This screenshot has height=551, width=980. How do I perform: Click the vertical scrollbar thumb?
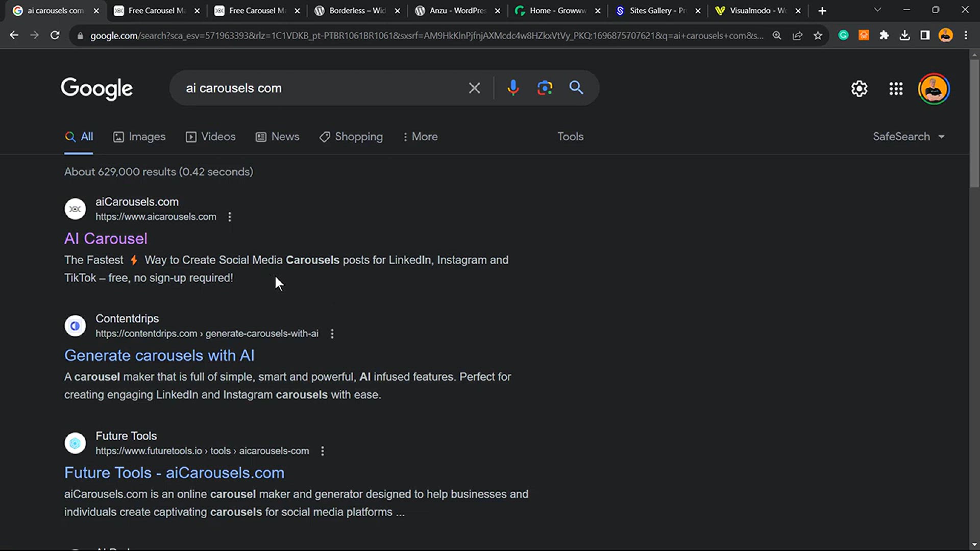(974, 122)
